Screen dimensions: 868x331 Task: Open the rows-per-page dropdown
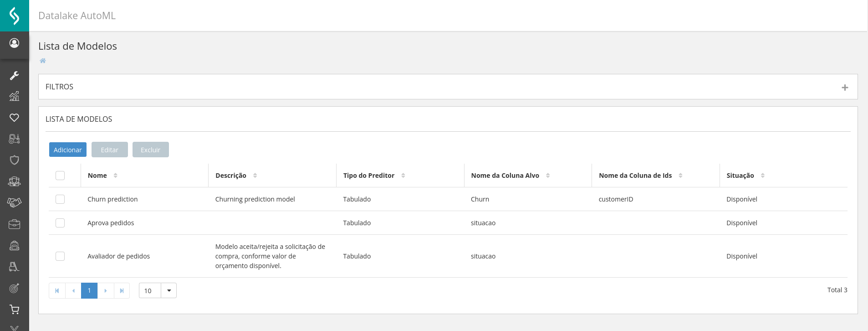pos(169,290)
